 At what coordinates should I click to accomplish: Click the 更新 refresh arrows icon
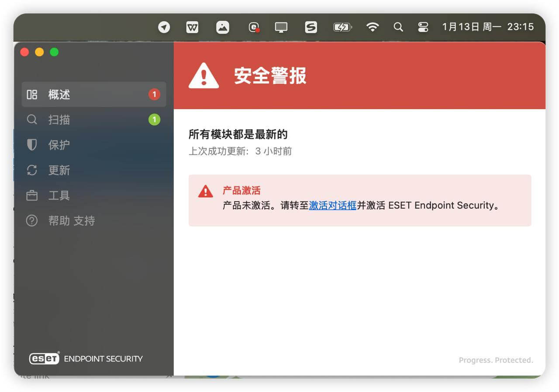pos(32,170)
